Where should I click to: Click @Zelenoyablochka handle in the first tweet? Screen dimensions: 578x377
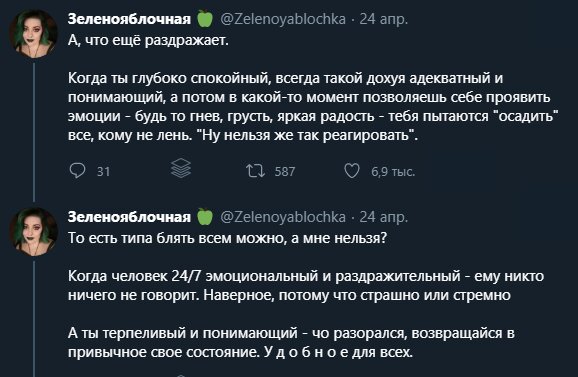click(x=283, y=19)
